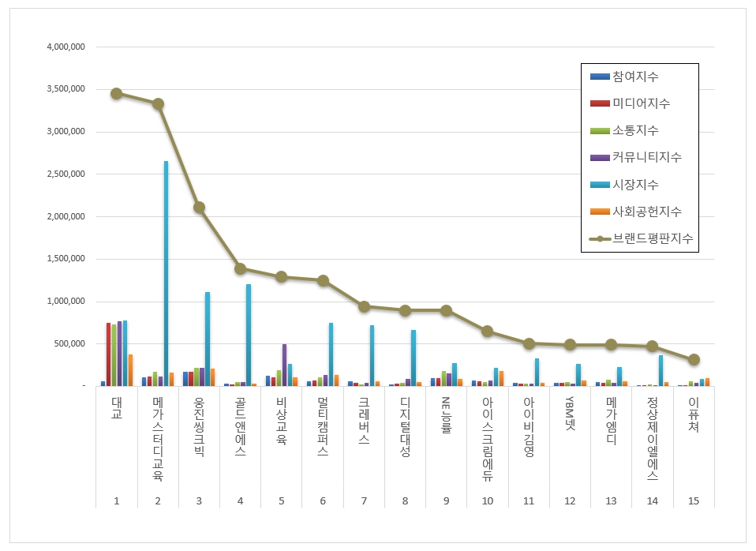Select the YBM넷 category axis label

pyautogui.click(x=570, y=414)
